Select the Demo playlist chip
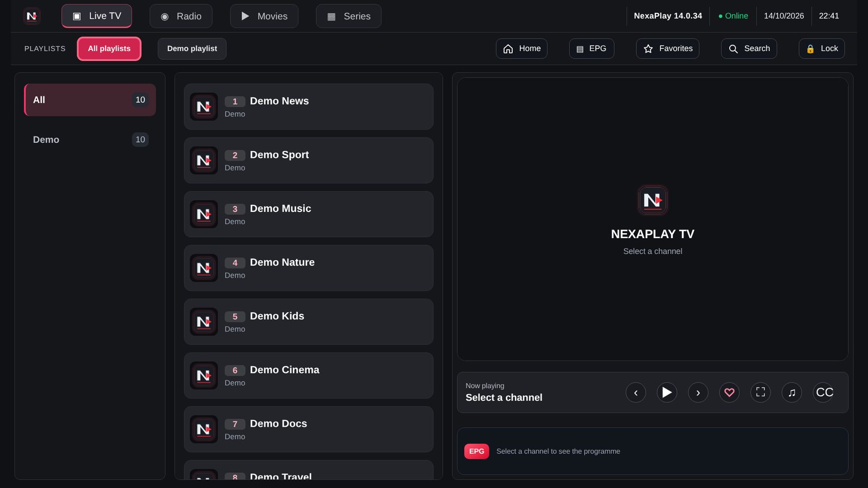This screenshot has height=488, width=868. [192, 49]
